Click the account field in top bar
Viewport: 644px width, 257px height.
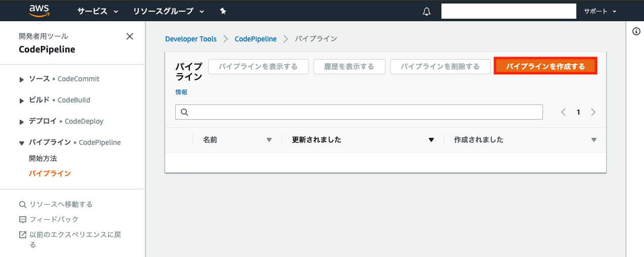tap(509, 11)
